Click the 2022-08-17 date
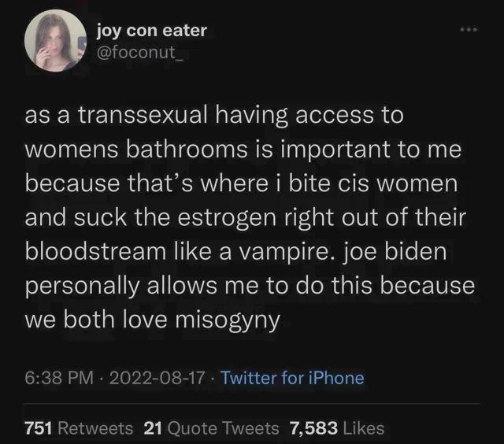This screenshot has width=504, height=444. [x=157, y=378]
